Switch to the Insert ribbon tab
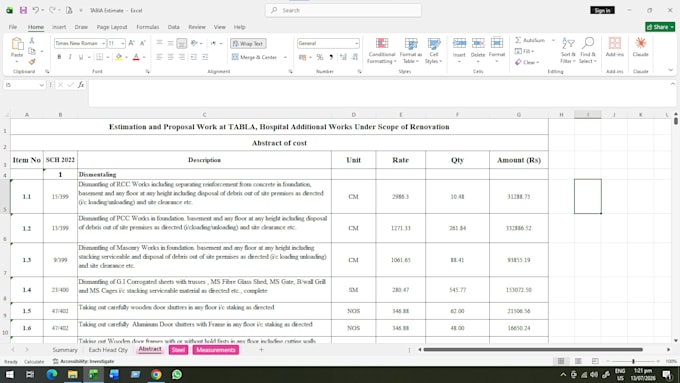 (59, 27)
